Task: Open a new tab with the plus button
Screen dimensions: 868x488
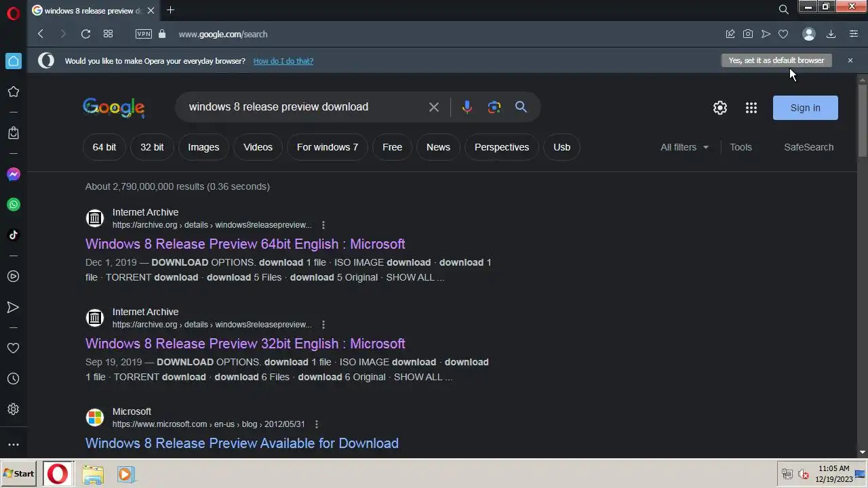Action: click(170, 10)
